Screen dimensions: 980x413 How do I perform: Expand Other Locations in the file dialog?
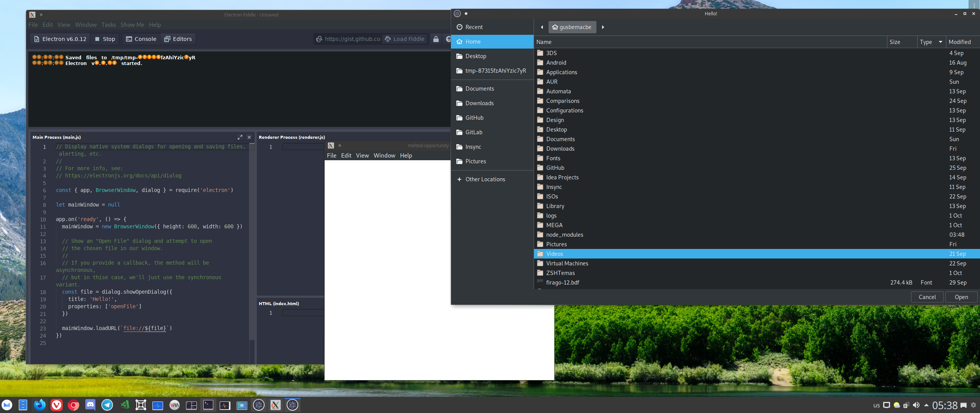coord(485,179)
